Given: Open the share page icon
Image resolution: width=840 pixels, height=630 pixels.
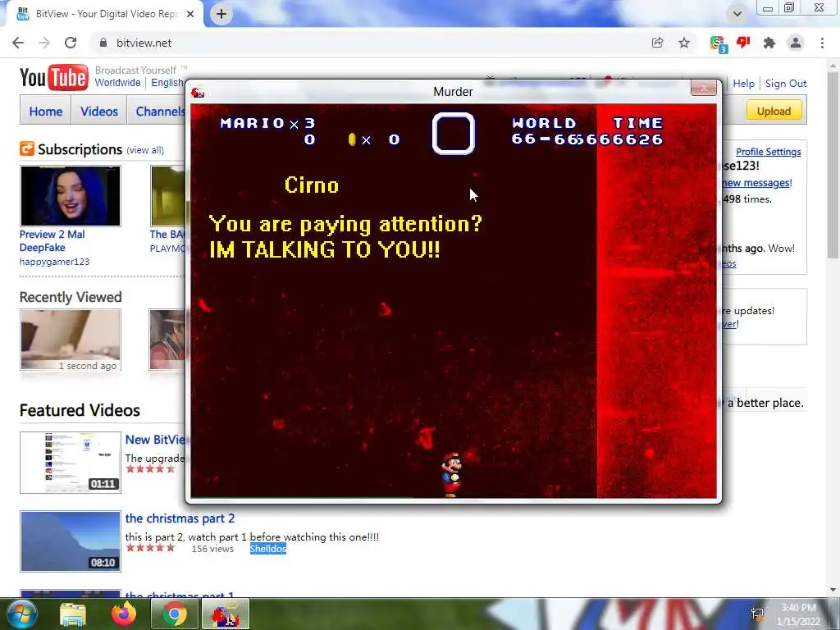Looking at the screenshot, I should [x=657, y=43].
